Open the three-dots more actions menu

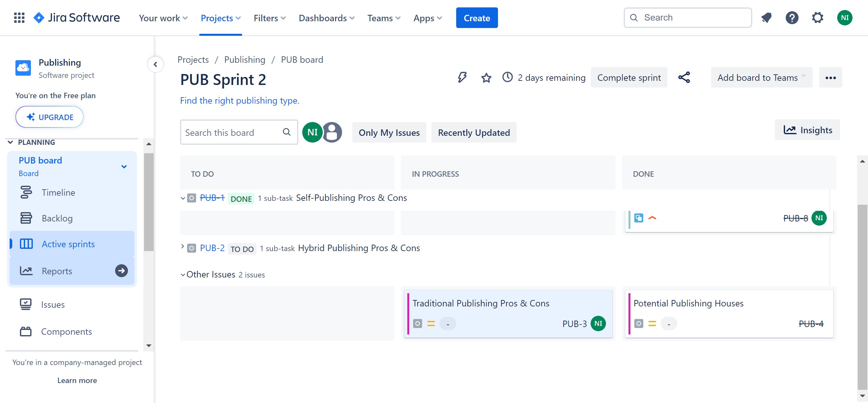point(830,78)
